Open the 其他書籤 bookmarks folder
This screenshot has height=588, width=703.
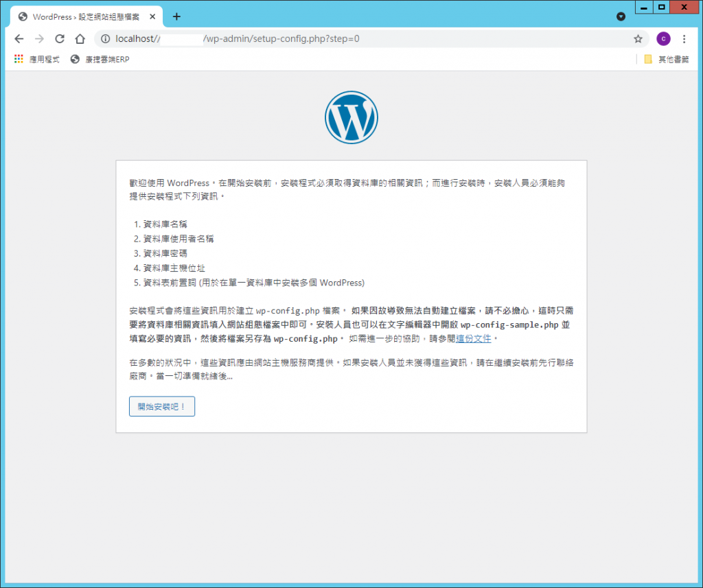[x=666, y=60]
